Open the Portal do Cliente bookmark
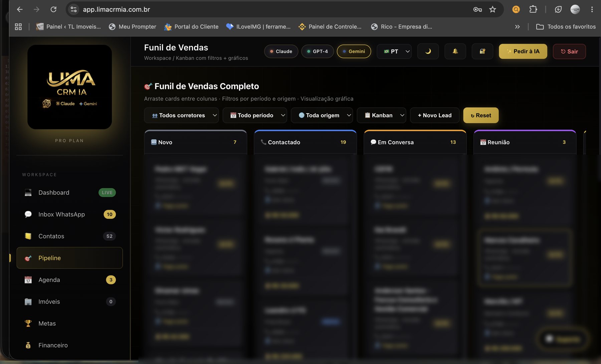Screen dimensions: 601x364 tap(191, 27)
